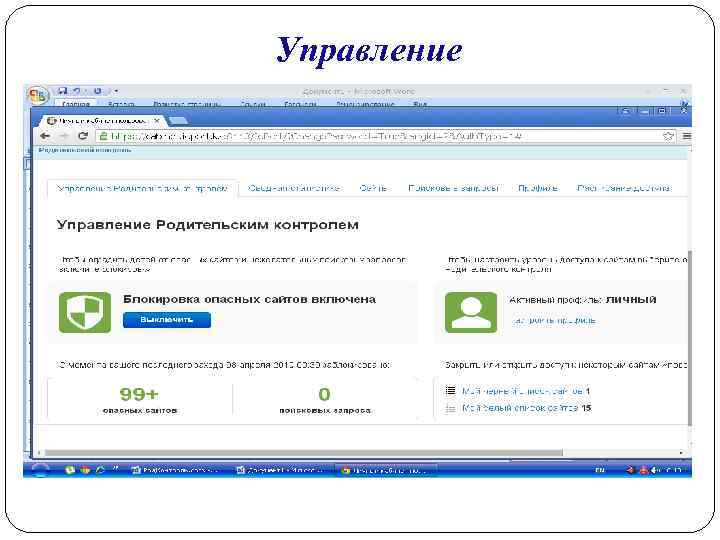Image resolution: width=720 pixels, height=540 pixels.
Task: Open the Quick Access Toolbar dropdown arrow in Word
Action: point(116,91)
